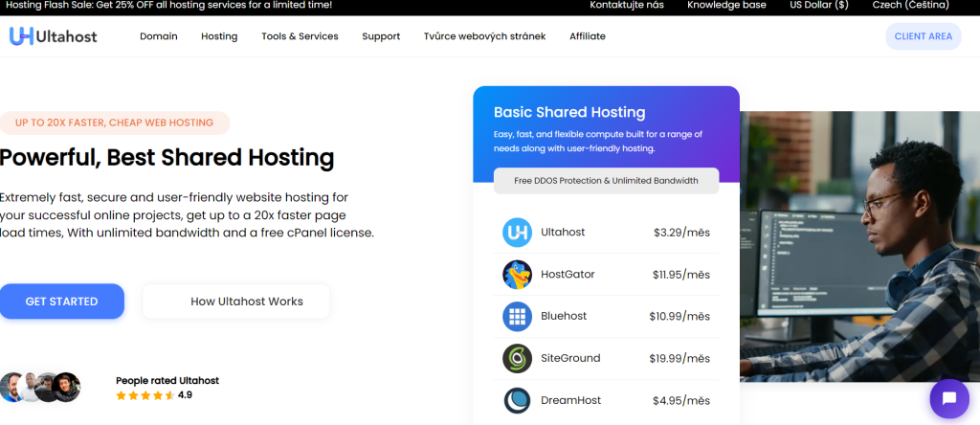Image resolution: width=980 pixels, height=425 pixels.
Task: Click the reviewer avatars thumbnail group
Action: [40, 387]
